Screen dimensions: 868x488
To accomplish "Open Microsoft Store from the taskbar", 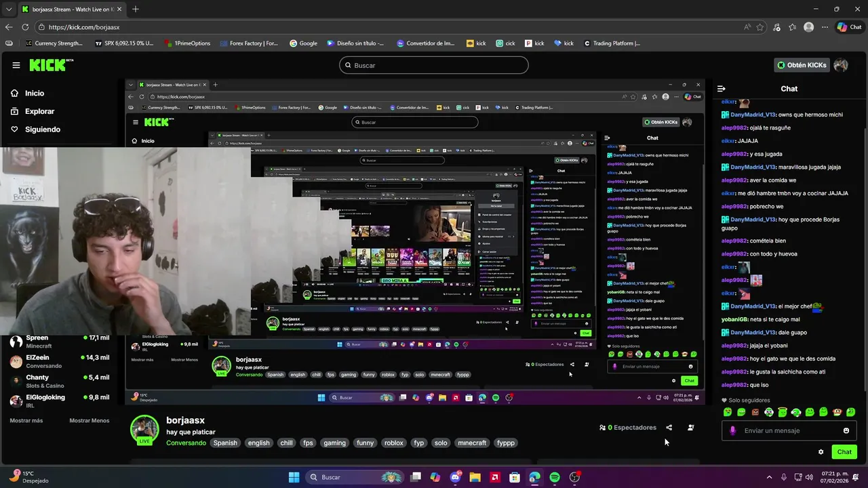I will click(x=515, y=477).
